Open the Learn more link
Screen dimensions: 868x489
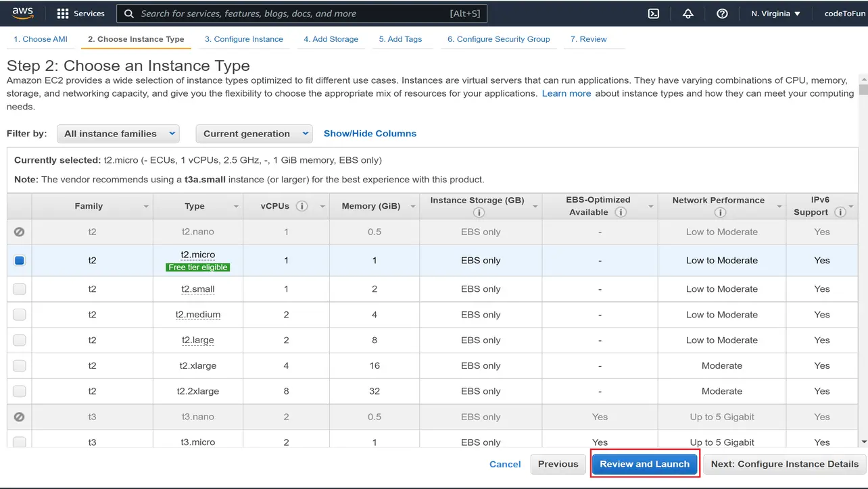(x=566, y=93)
